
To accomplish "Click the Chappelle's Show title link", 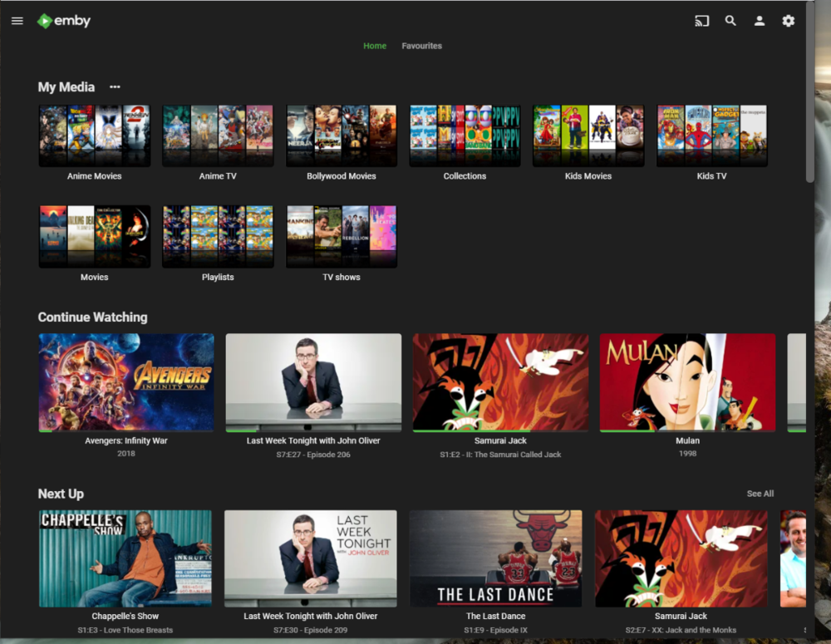I will (125, 616).
